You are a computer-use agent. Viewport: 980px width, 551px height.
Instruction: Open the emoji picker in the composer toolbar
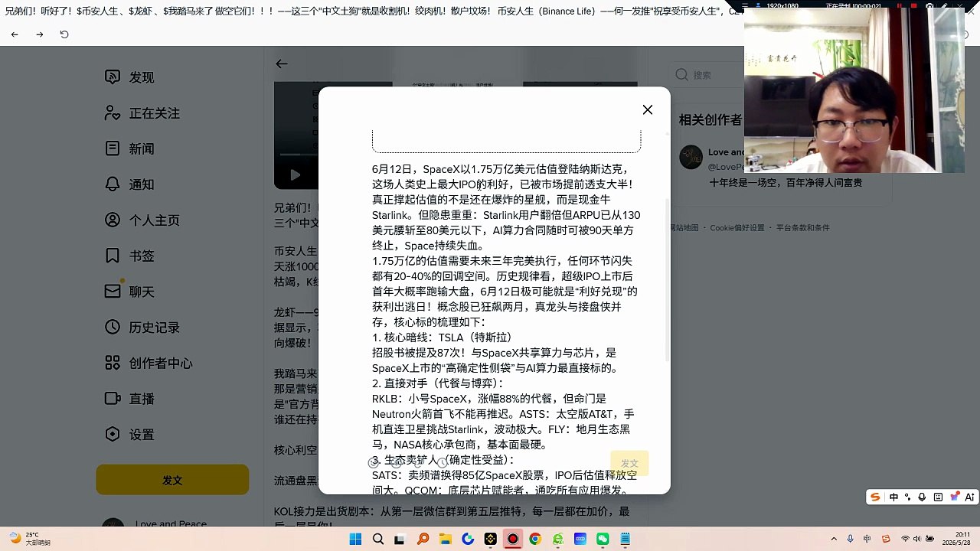coord(374,462)
